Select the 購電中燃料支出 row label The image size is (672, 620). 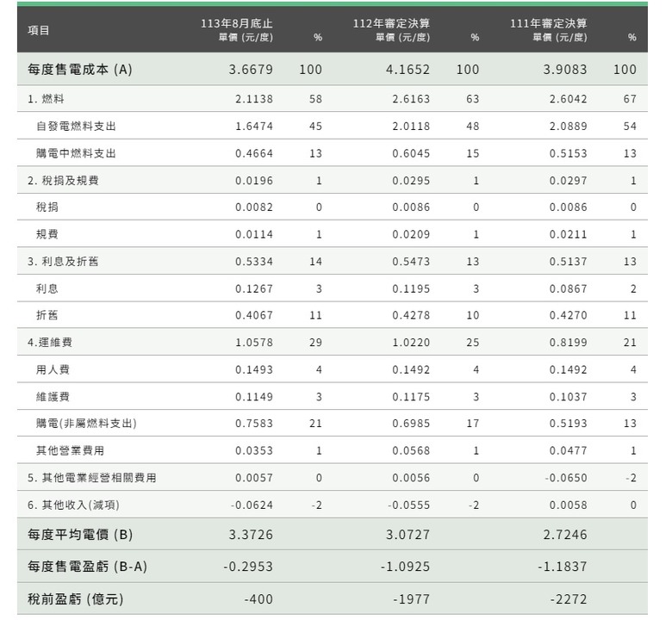point(76,153)
